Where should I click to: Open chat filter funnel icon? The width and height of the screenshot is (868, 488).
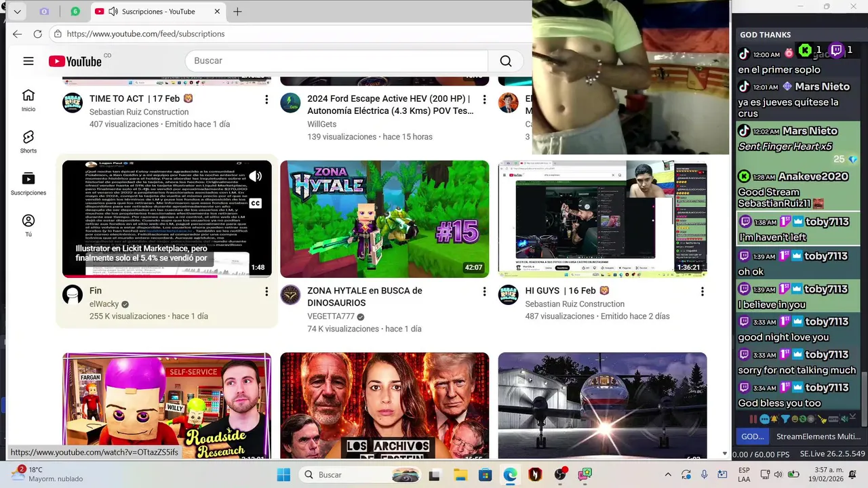785,419
